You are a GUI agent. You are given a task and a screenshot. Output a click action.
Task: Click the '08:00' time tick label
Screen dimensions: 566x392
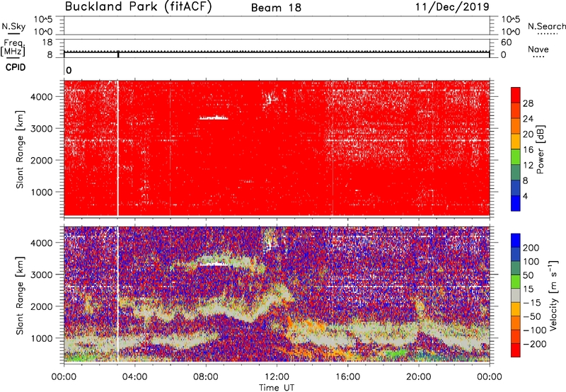[x=206, y=377]
